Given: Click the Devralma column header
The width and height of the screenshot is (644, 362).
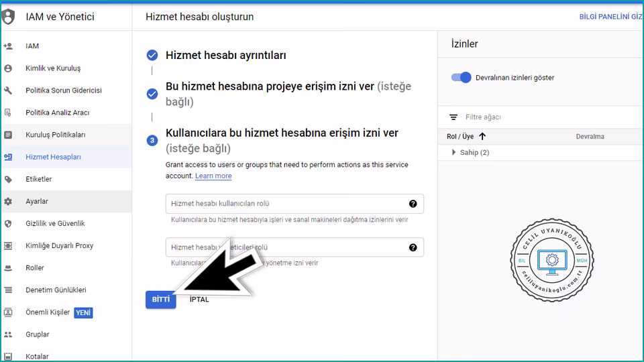Looking at the screenshot, I should pyautogui.click(x=590, y=136).
